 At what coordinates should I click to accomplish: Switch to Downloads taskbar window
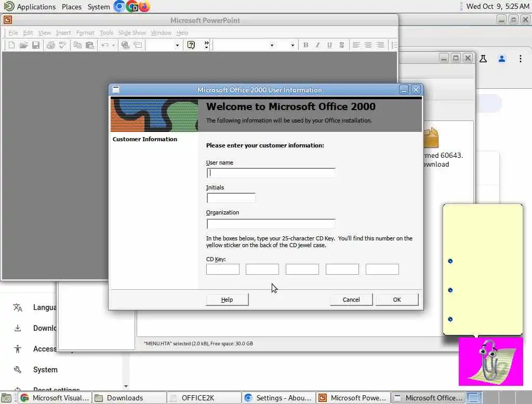[x=129, y=398]
